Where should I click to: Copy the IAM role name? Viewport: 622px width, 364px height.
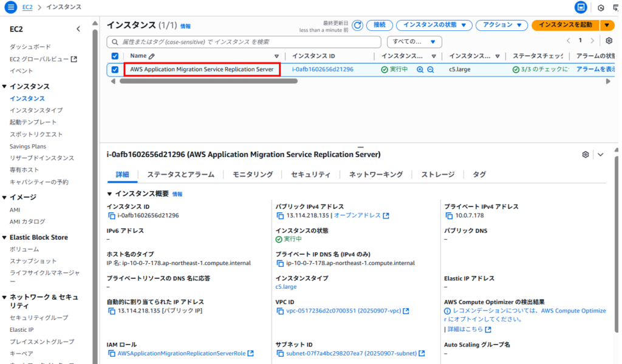112,353
